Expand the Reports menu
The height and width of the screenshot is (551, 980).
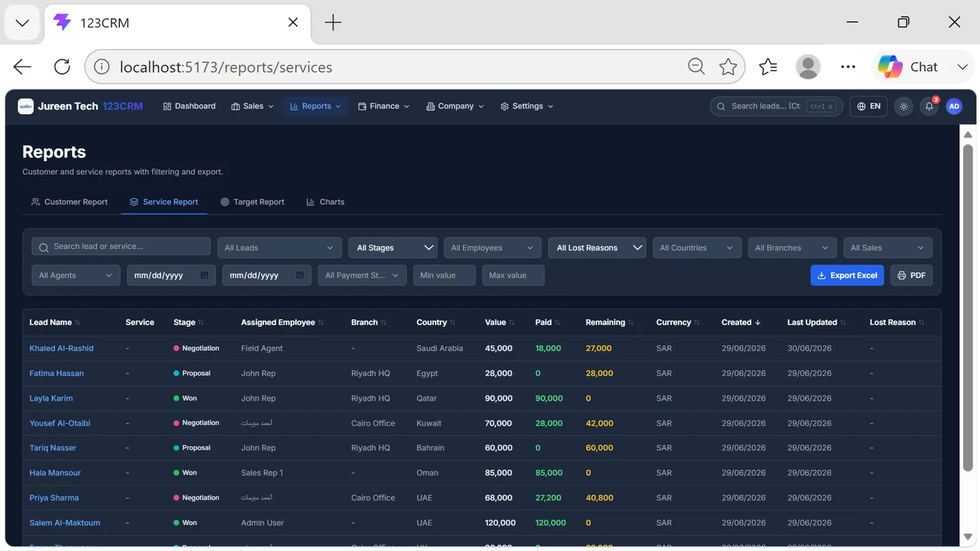tap(316, 106)
